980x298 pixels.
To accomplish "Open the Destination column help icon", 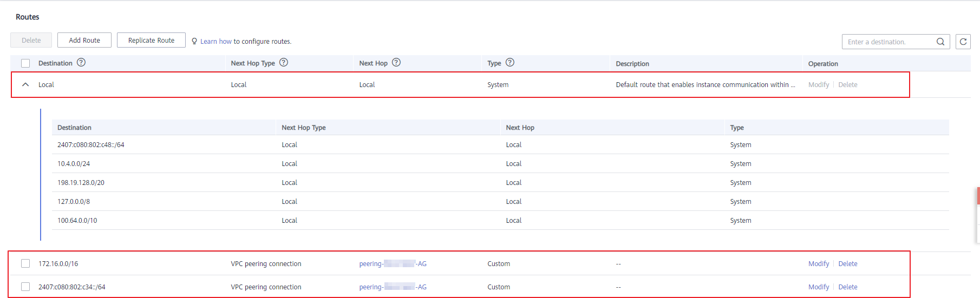I will coord(81,63).
